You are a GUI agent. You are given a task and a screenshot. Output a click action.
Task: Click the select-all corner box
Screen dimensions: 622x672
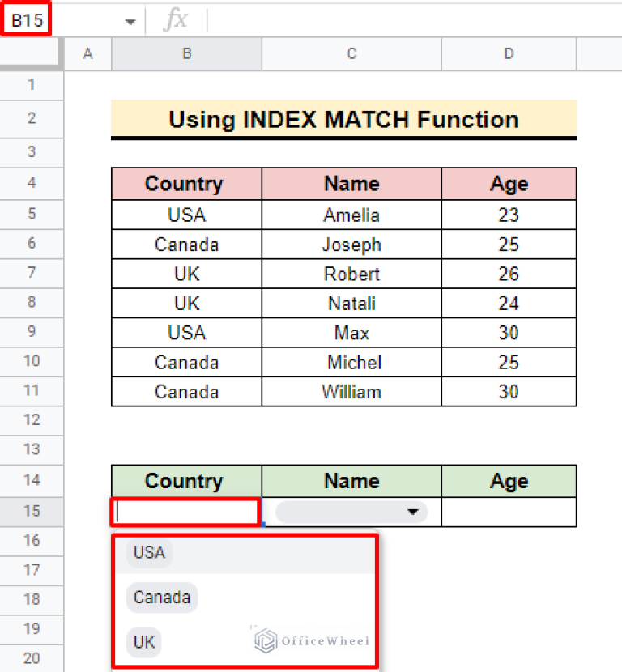coord(32,54)
